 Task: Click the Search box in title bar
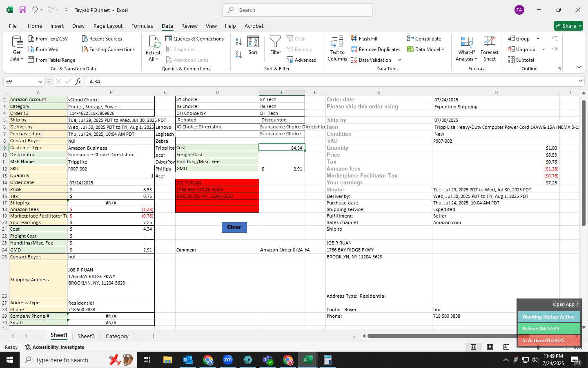point(297,10)
